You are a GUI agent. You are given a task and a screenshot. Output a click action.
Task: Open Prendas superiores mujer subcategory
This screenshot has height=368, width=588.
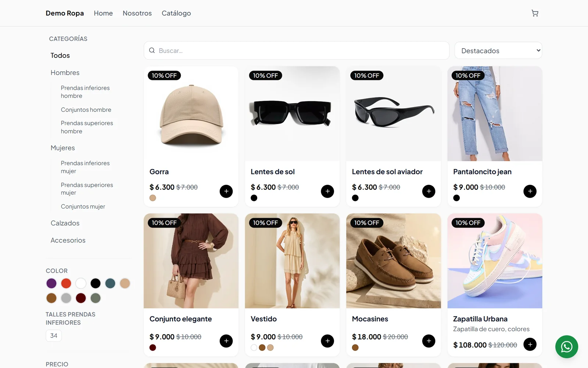[x=87, y=189]
